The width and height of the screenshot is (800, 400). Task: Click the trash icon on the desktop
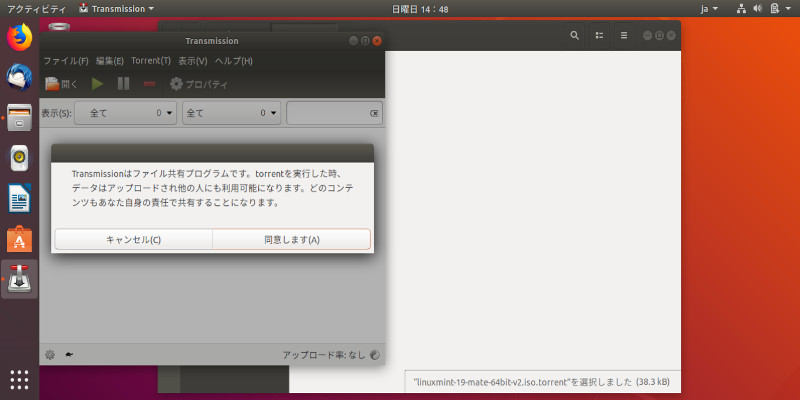click(x=60, y=27)
